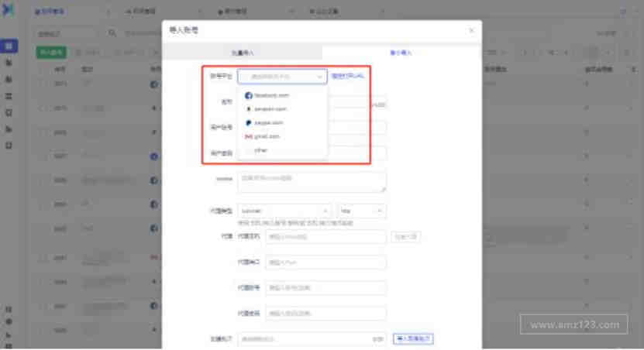The width and height of the screenshot is (644, 350).
Task: Click the button right of proxy host
Action: pyautogui.click(x=406, y=237)
